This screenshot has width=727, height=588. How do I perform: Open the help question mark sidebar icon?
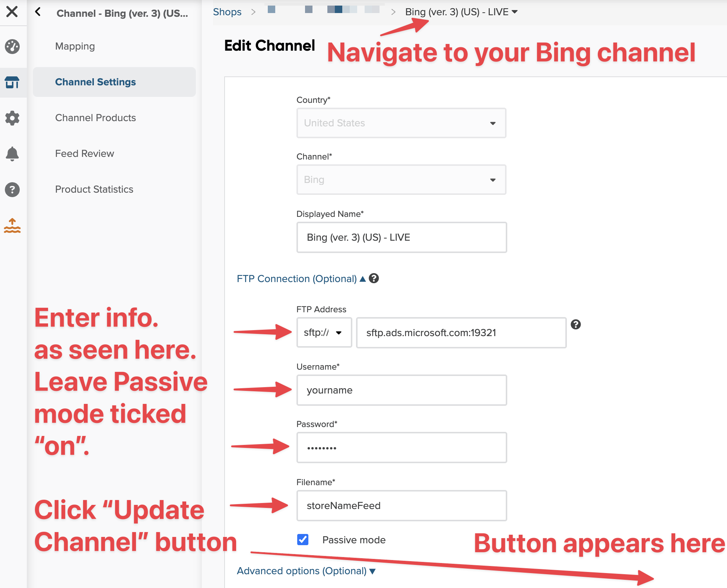pos(12,189)
